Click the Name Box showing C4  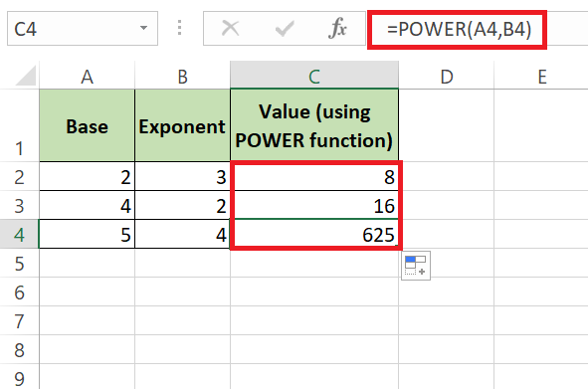click(x=83, y=29)
